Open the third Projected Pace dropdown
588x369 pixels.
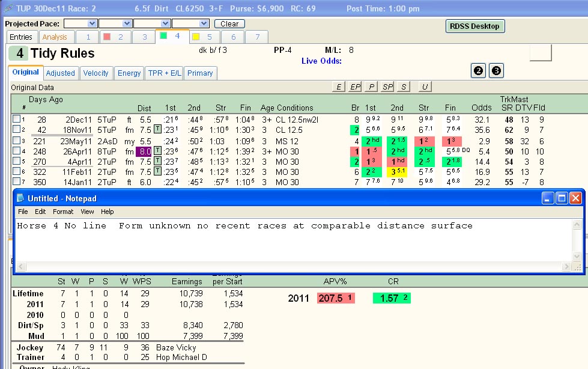[x=165, y=23]
